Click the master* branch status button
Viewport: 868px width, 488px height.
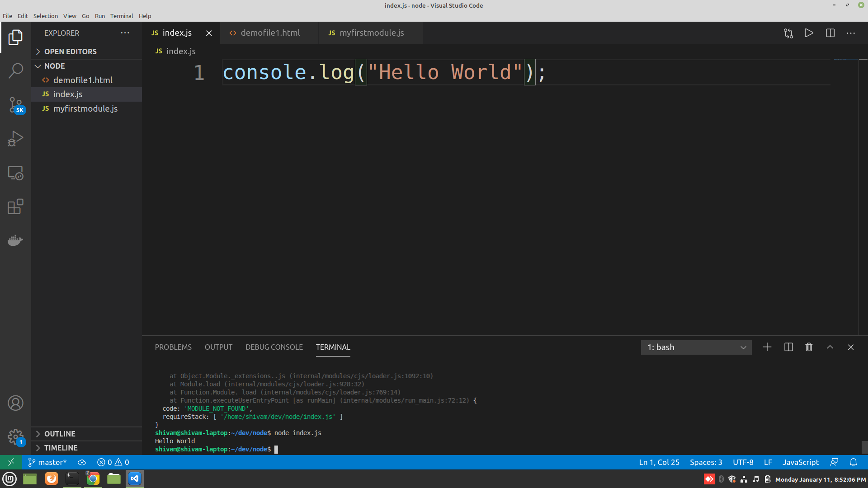click(47, 462)
